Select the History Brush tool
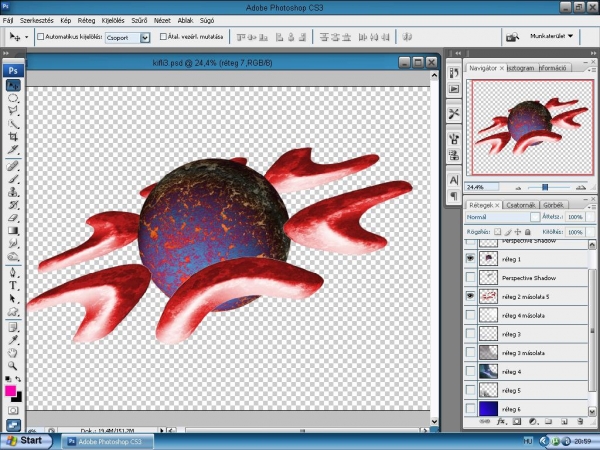 pos(13,205)
